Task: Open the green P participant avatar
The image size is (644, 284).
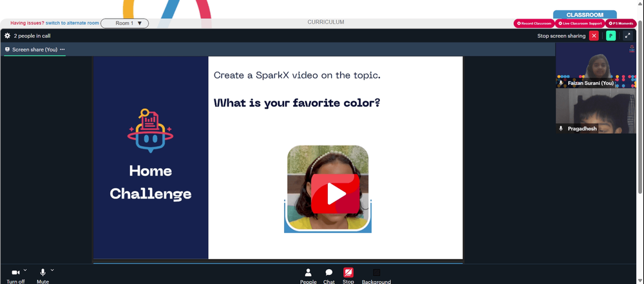Action: (611, 36)
